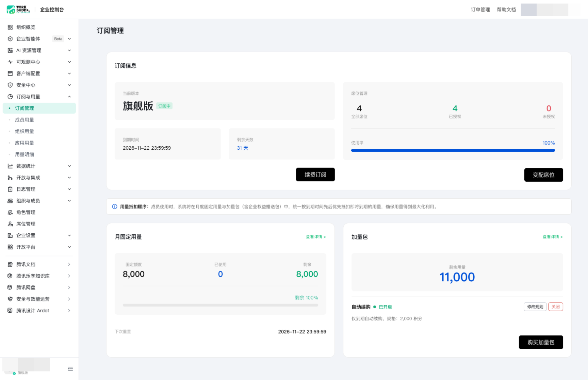Expand the 企业设置 chevron
The width and height of the screenshot is (588, 380).
[x=69, y=235]
